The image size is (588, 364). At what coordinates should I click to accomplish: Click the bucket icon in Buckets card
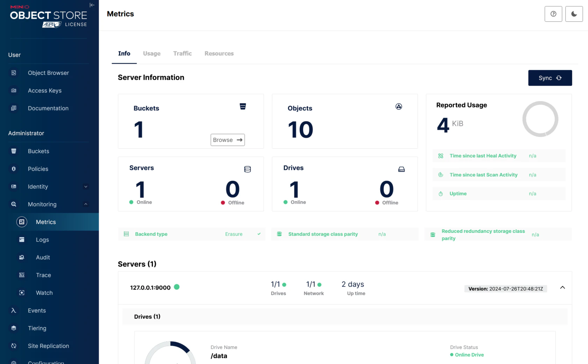(x=243, y=106)
